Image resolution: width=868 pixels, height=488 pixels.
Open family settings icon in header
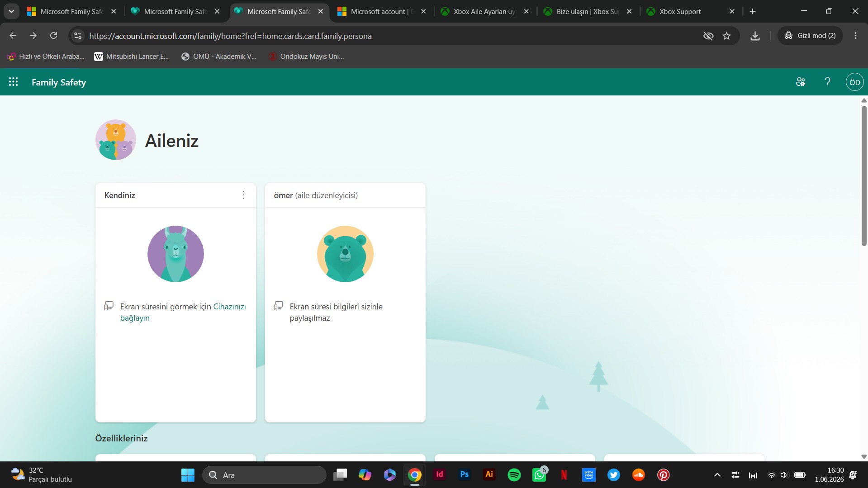pyautogui.click(x=801, y=82)
